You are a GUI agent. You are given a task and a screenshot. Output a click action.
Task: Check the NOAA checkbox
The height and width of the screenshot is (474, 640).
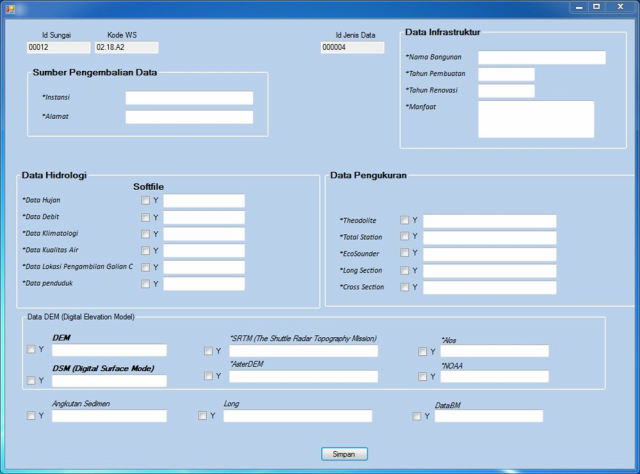pos(423,377)
